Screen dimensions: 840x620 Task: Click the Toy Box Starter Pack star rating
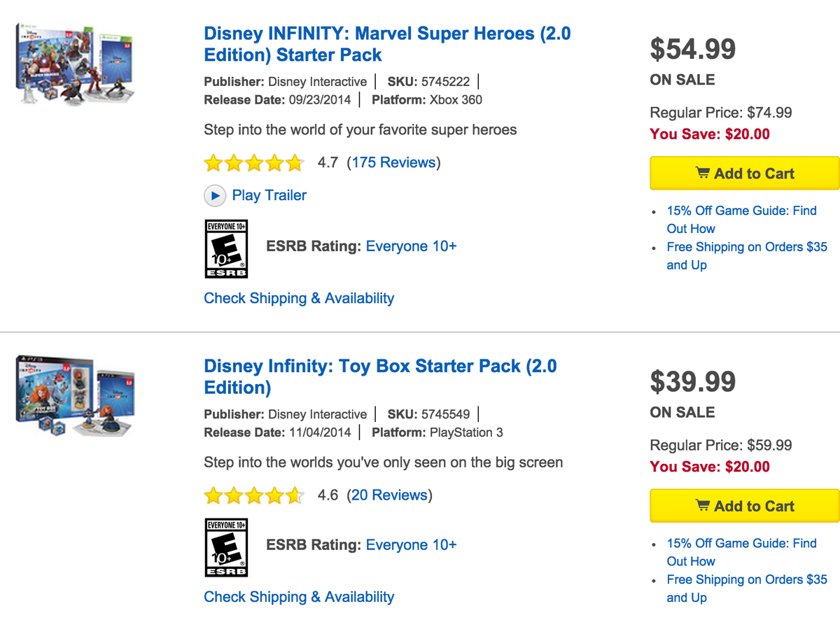253,496
